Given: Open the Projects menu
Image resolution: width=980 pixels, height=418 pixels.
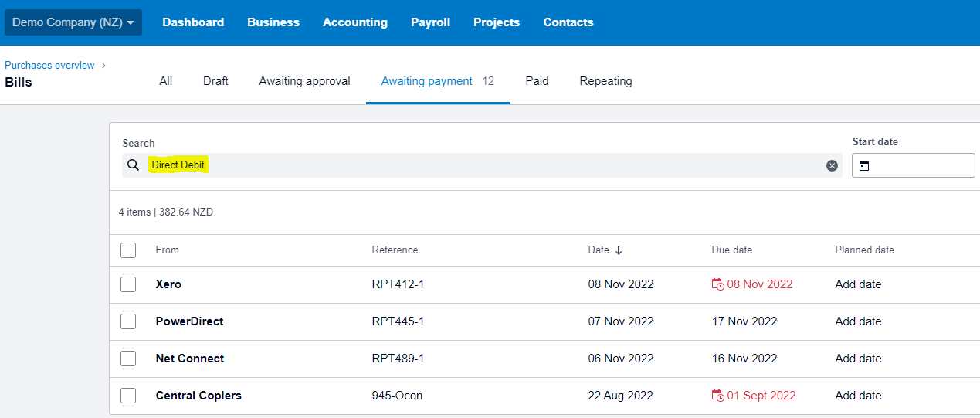Looking at the screenshot, I should [x=497, y=22].
